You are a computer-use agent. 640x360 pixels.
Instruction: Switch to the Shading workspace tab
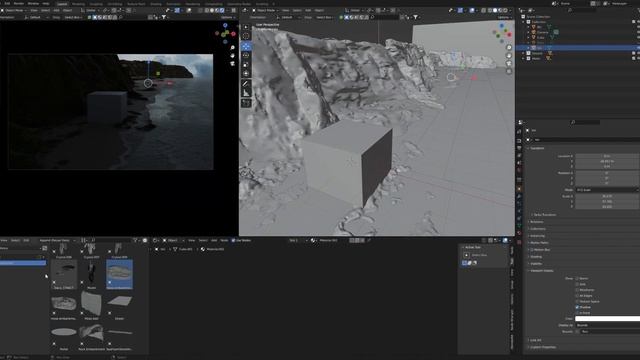pyautogui.click(x=156, y=4)
